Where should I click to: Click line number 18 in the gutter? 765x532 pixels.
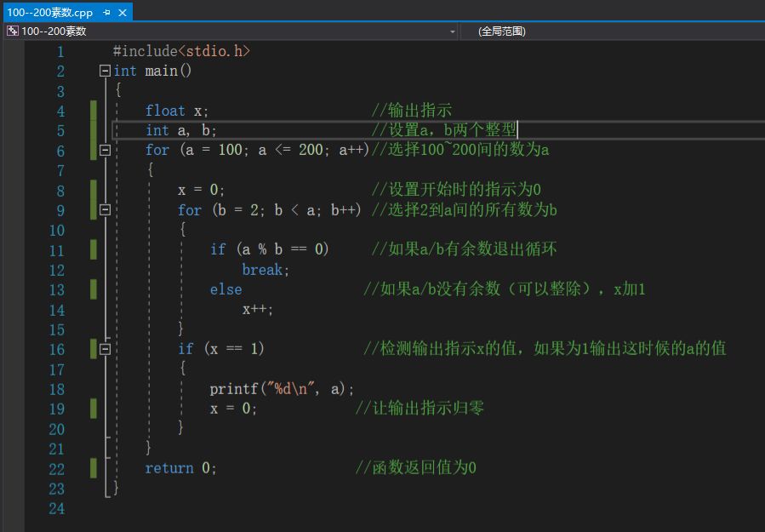pyautogui.click(x=56, y=389)
